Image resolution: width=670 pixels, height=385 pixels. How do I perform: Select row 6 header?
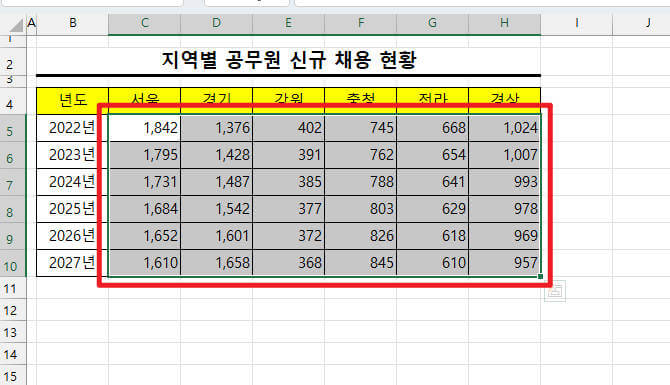[13, 155]
